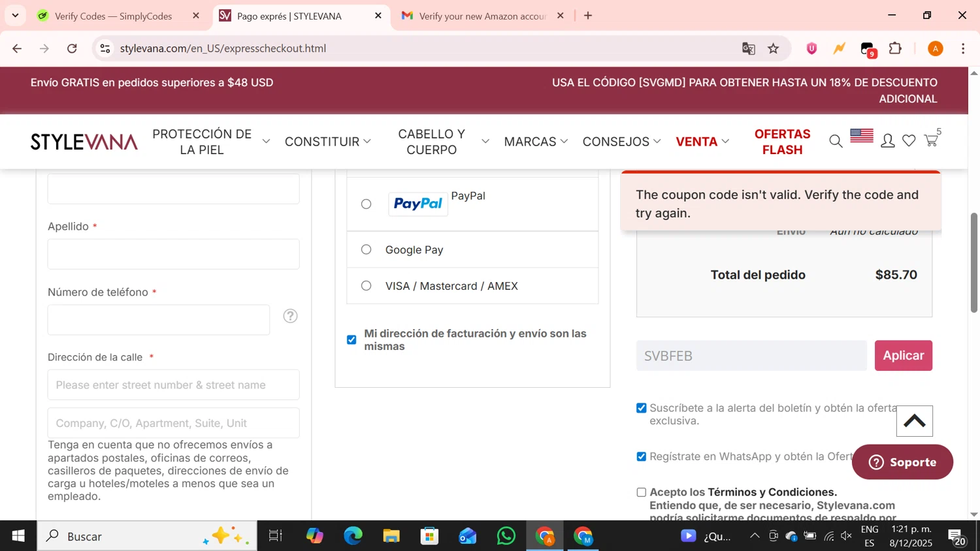
Task: Click the Google Translate icon in address bar
Action: (x=749, y=48)
